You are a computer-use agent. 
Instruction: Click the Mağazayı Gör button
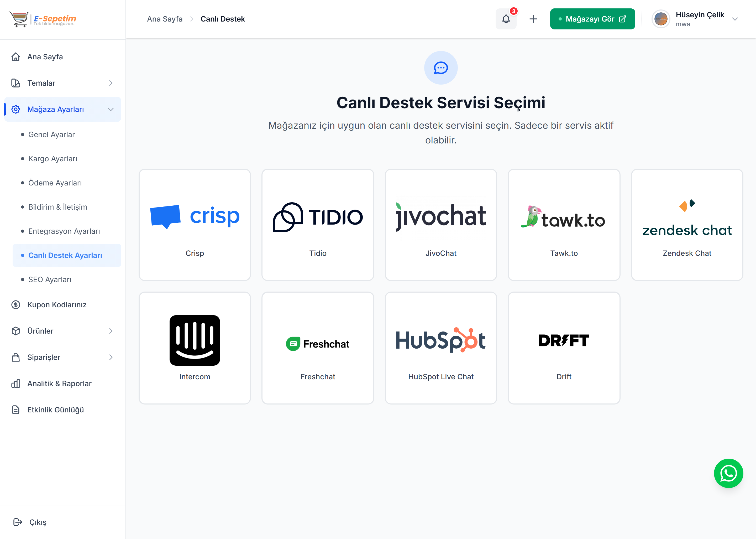tap(592, 19)
